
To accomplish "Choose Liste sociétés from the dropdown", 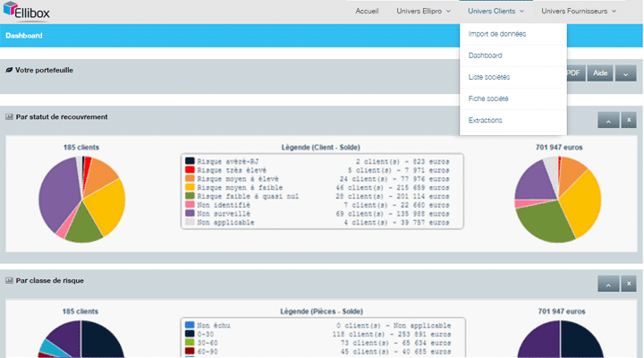I will click(x=488, y=77).
